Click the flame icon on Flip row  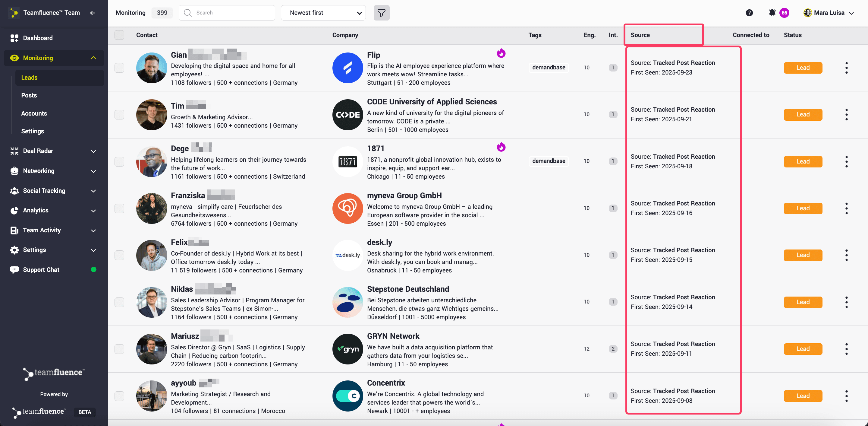click(501, 53)
